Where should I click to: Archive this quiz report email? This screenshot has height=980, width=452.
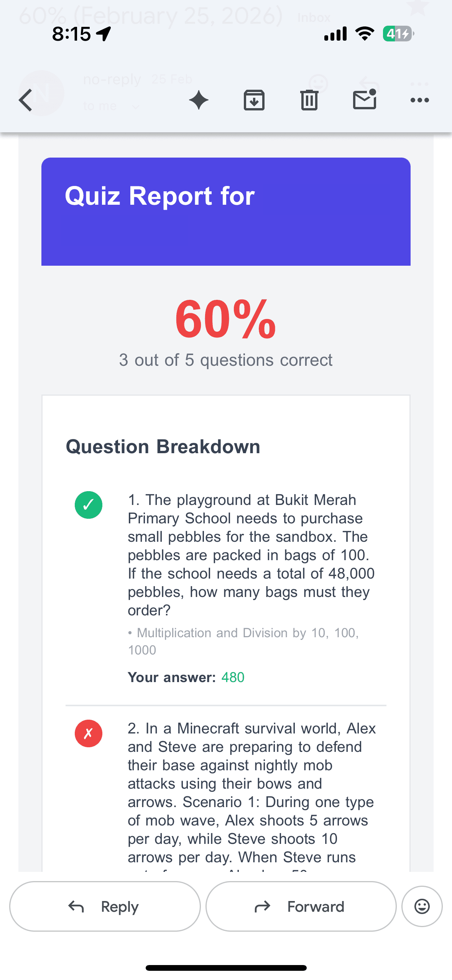254,100
